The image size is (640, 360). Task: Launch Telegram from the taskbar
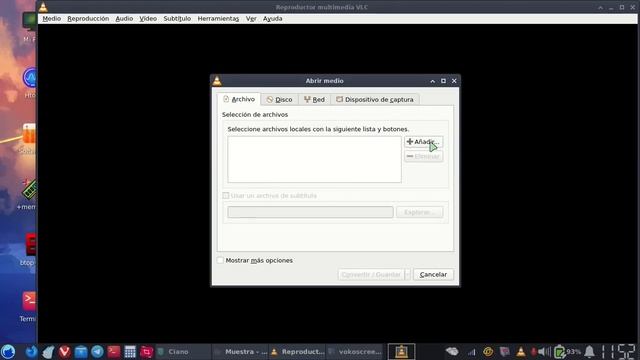97,351
